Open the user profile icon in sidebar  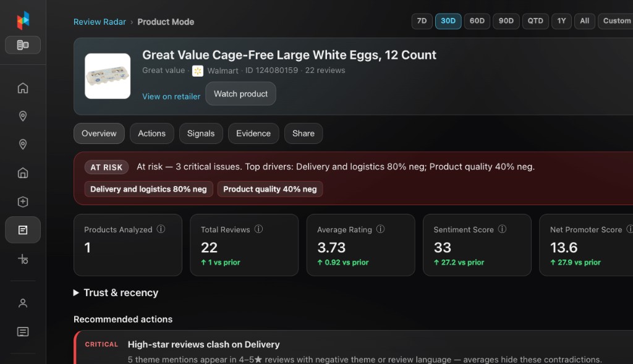click(23, 303)
